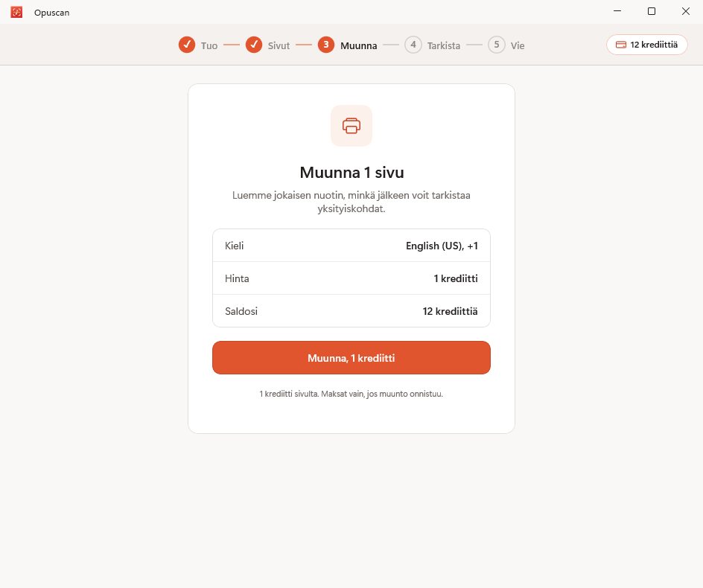Click the scanner icon above the heading
This screenshot has width=703, height=588.
pos(351,126)
